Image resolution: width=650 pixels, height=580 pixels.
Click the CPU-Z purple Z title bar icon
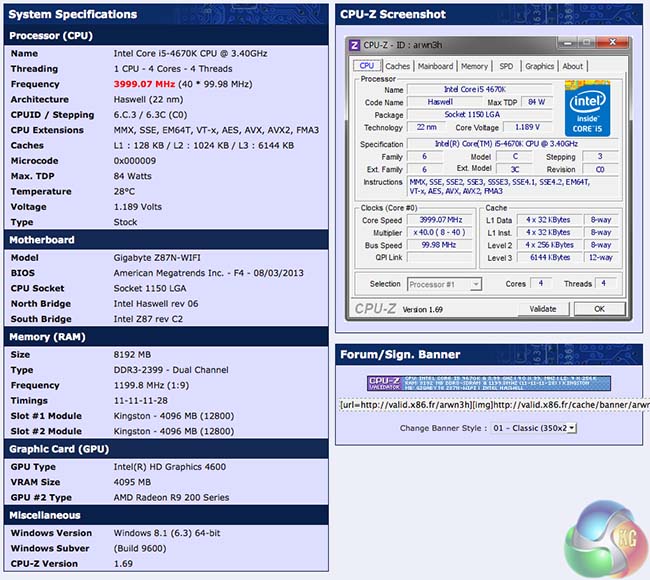[x=354, y=45]
